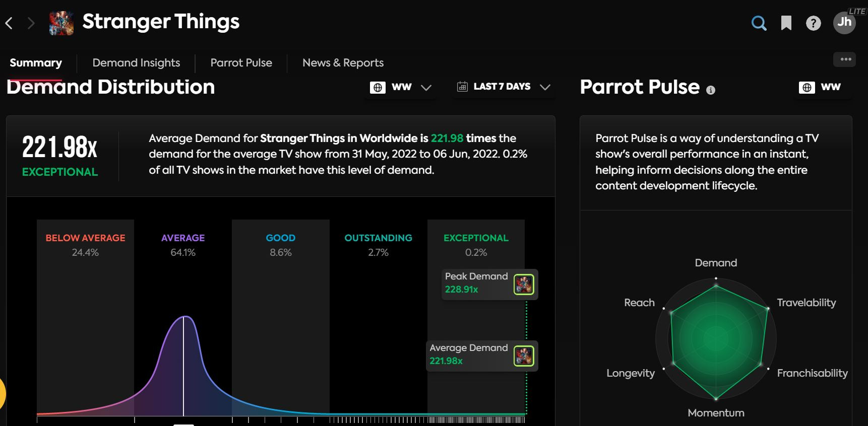This screenshot has height=426, width=868.
Task: Click the Peak Demand 228.91x value
Action: [461, 290]
